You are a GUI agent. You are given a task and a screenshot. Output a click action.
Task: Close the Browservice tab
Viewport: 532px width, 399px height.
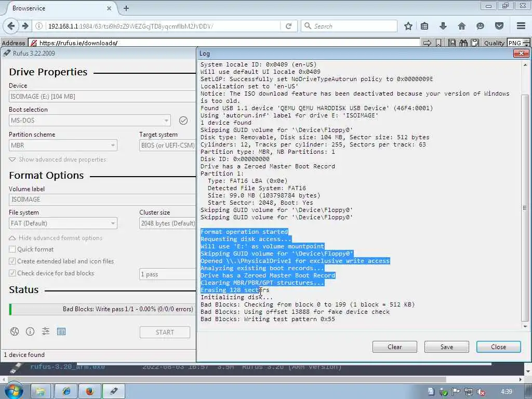tap(109, 8)
